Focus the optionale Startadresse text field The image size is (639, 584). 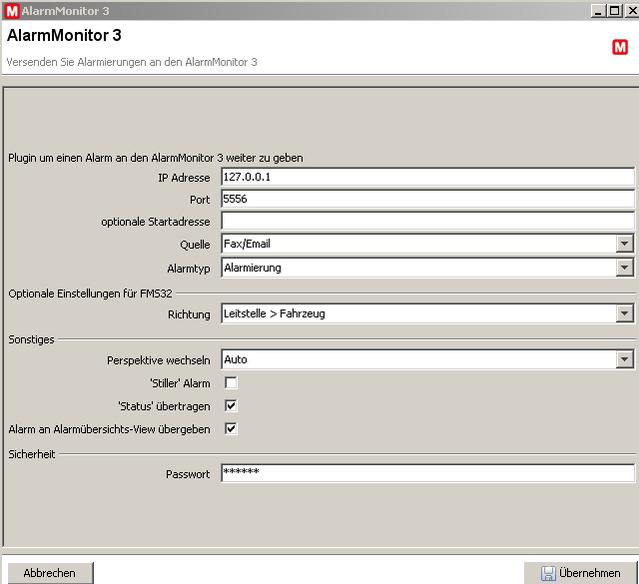coord(427,221)
